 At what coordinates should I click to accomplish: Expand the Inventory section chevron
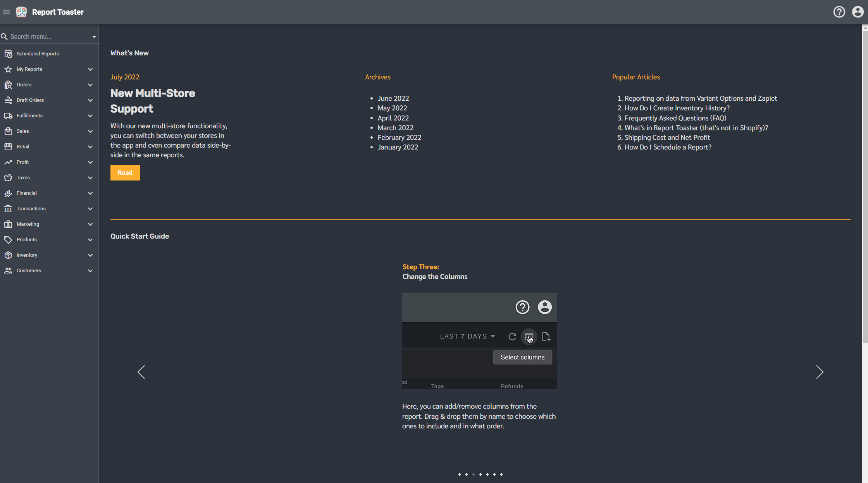(x=90, y=255)
